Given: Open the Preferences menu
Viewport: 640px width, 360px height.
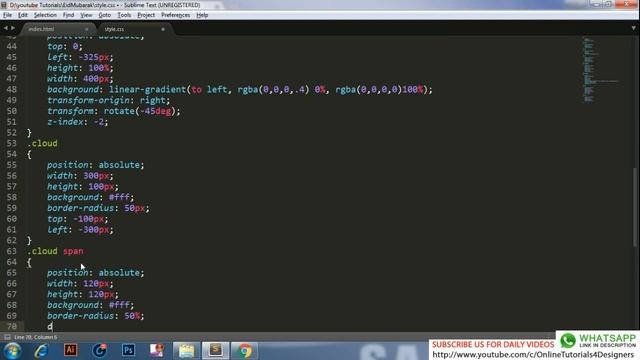Looking at the screenshot, I should [176, 15].
